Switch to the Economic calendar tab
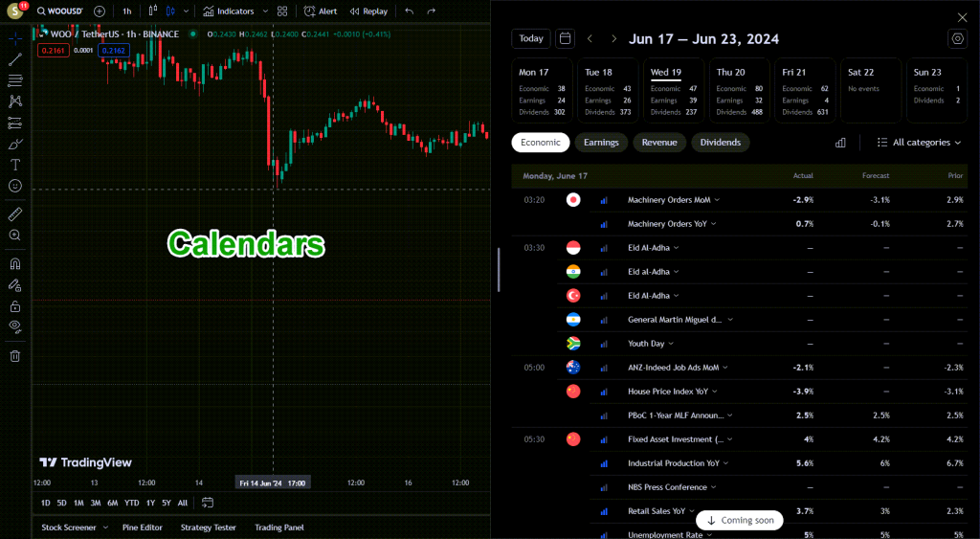 [541, 143]
